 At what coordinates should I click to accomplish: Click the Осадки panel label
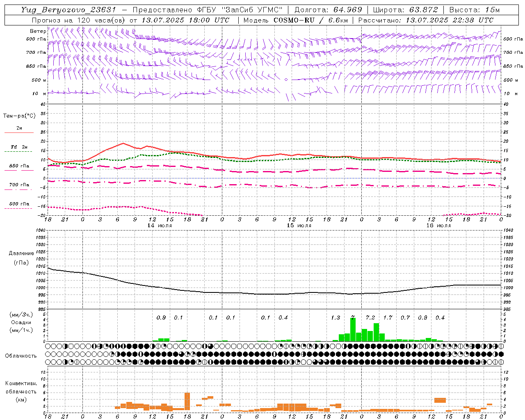click(x=21, y=322)
